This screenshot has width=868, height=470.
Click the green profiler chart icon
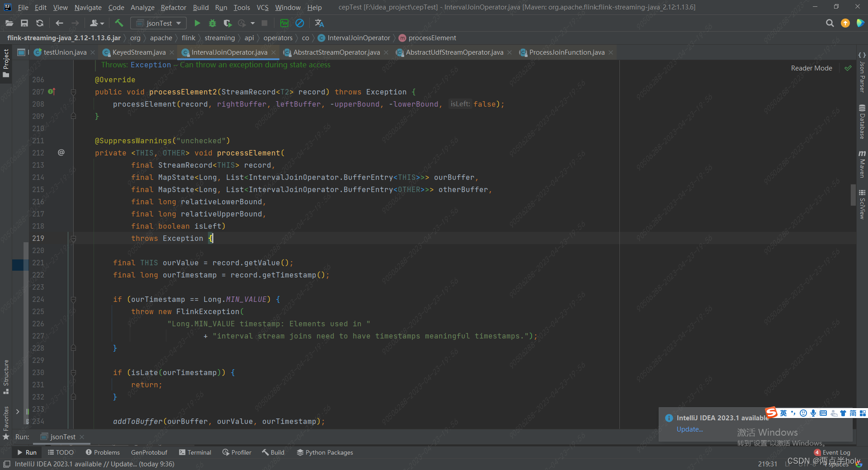pos(284,23)
